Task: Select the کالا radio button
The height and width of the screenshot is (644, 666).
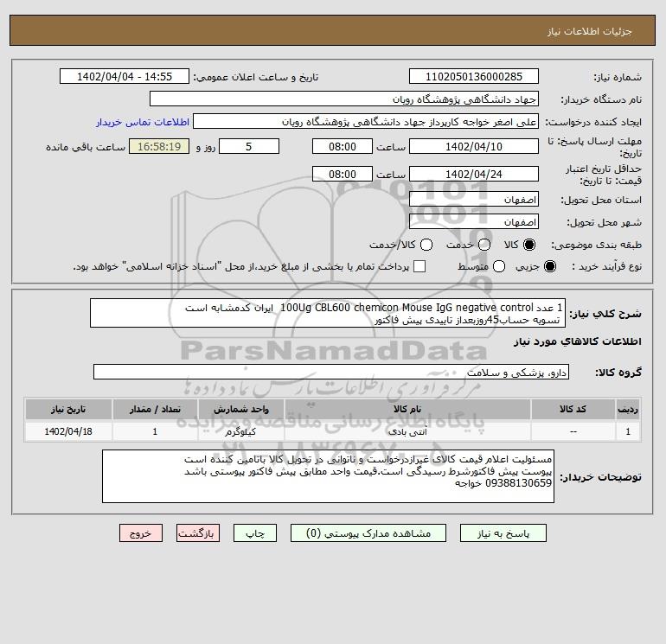Action: click(529, 245)
